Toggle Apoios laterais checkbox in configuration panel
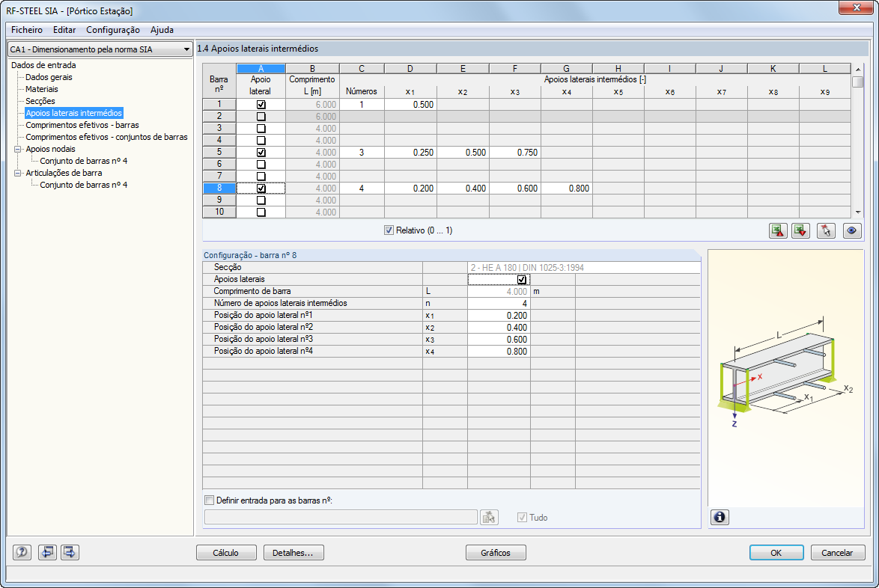Screen dimensions: 879x588 pos(521,280)
